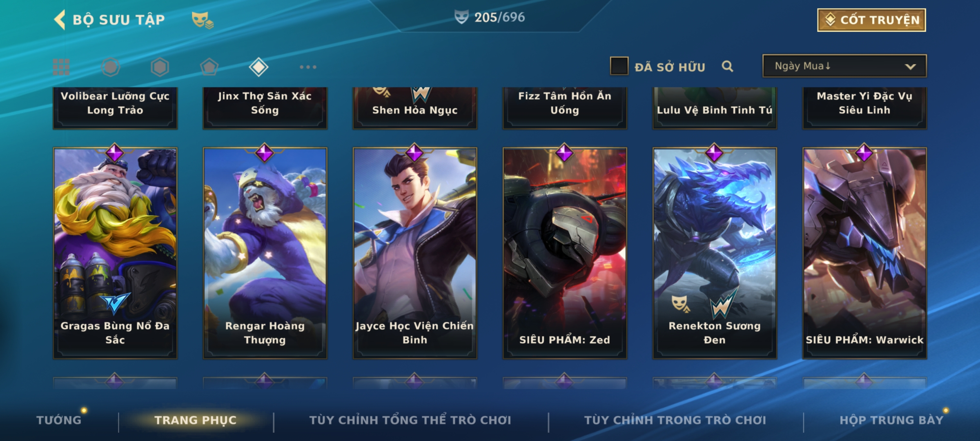
Task: Open the Renekton Sương Đen skin card
Action: coord(715,253)
